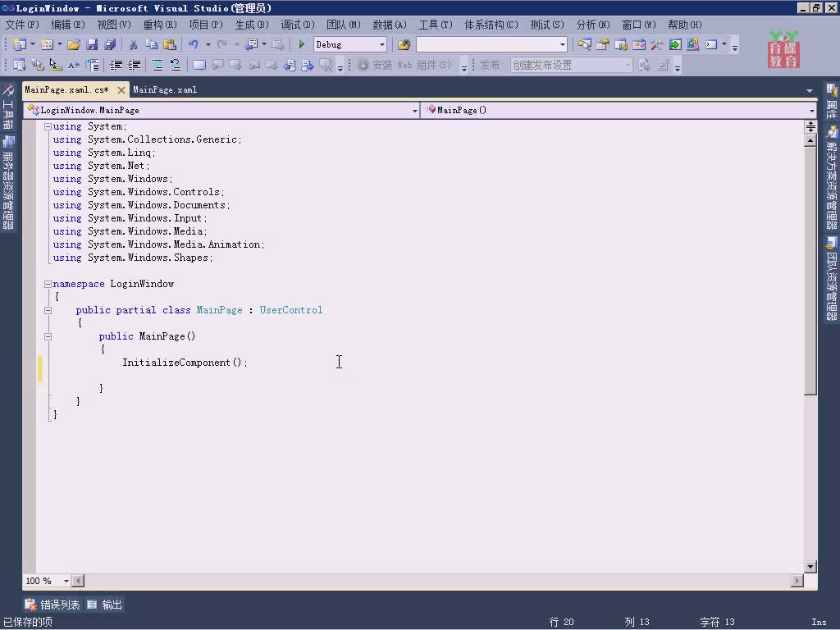Click the Display Object Member List icon
The height and width of the screenshot is (630, 840).
click(x=20, y=66)
